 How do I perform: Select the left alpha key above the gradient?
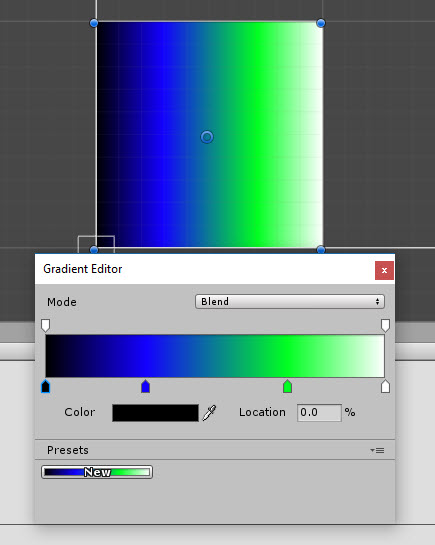click(46, 326)
